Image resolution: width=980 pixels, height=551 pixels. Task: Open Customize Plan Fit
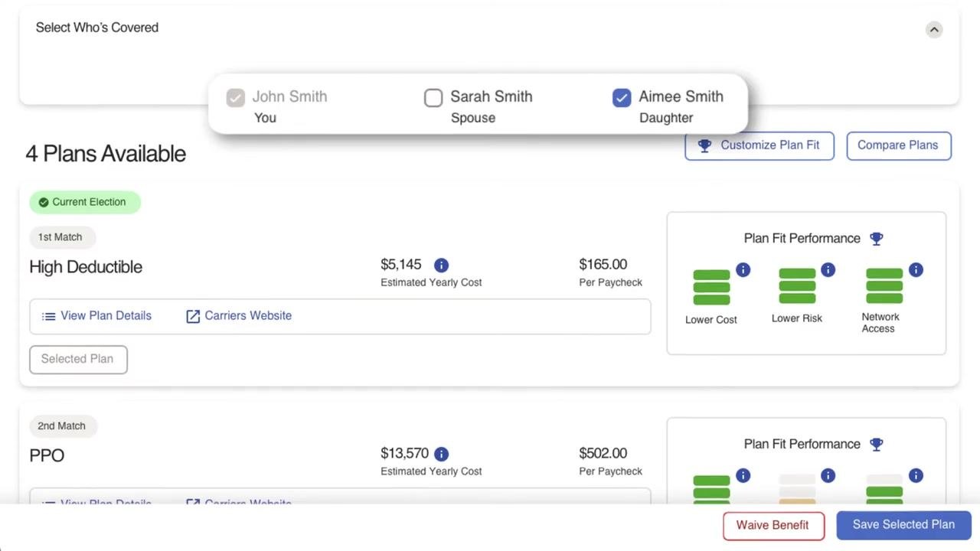759,145
